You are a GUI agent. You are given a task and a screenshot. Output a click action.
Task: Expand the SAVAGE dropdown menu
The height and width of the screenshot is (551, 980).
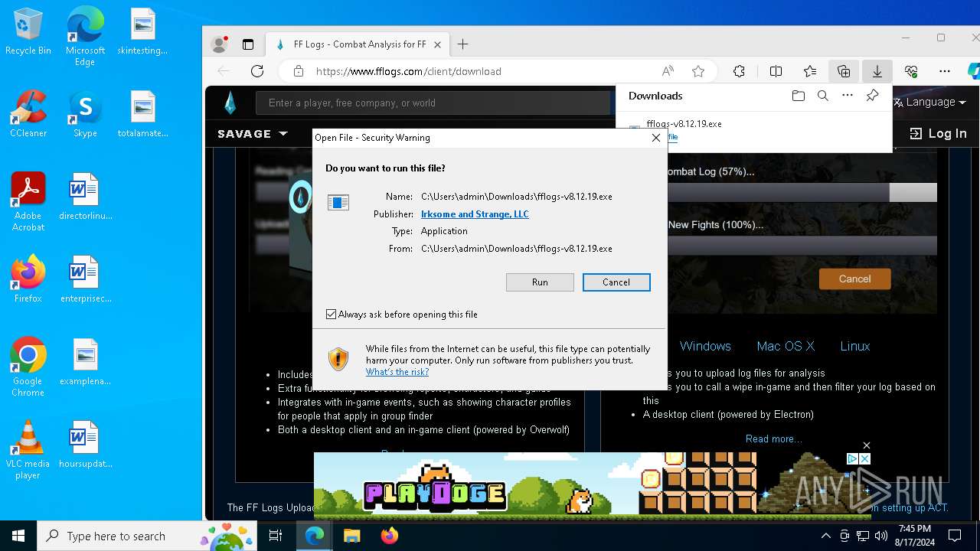point(253,133)
